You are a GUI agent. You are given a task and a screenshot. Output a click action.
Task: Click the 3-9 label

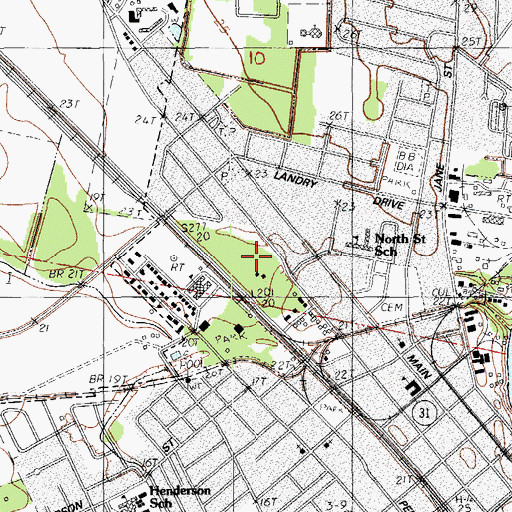(337, 504)
